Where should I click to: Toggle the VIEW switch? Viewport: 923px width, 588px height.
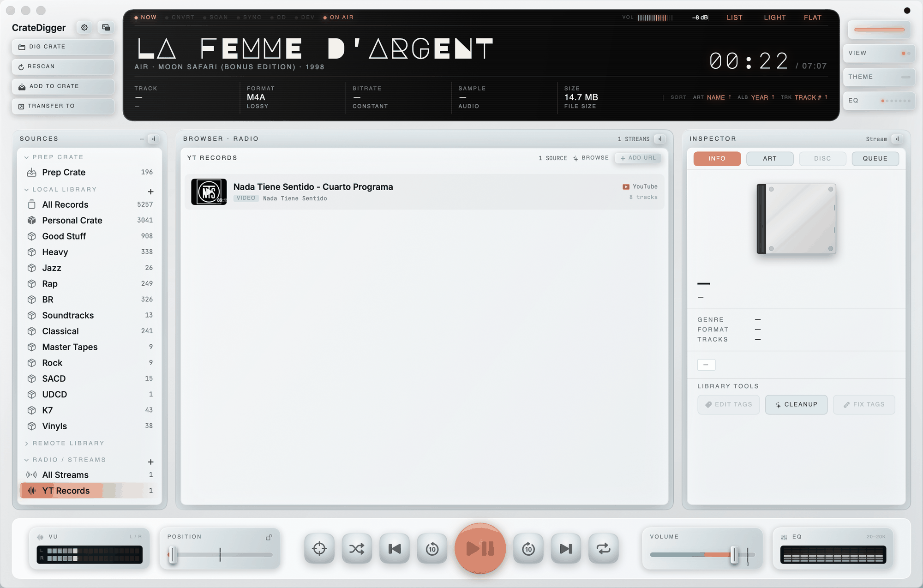879,53
